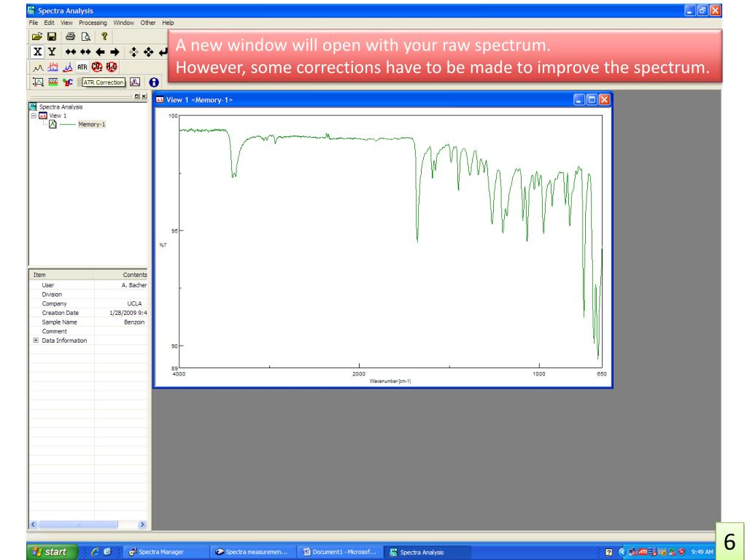Compress axis with inward arrows icon

pos(71,52)
